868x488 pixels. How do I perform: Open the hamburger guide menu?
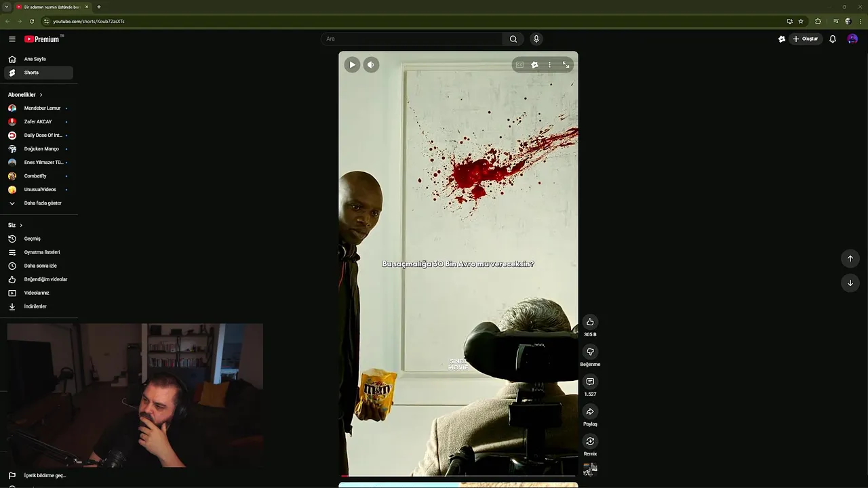(x=12, y=39)
